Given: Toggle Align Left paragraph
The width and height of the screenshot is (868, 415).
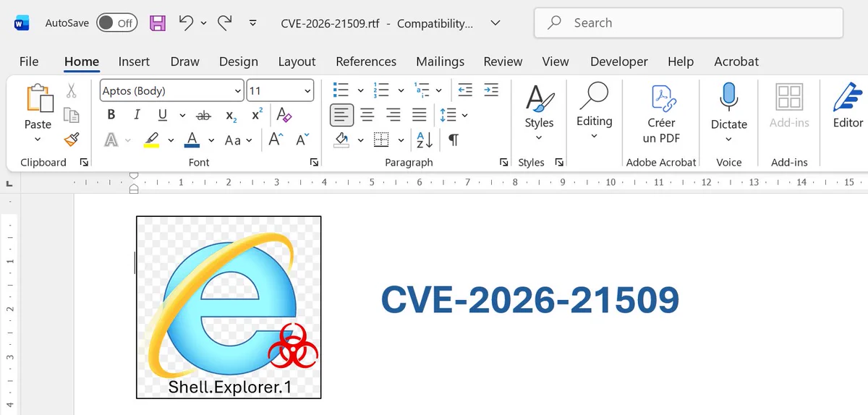Looking at the screenshot, I should 341,115.
